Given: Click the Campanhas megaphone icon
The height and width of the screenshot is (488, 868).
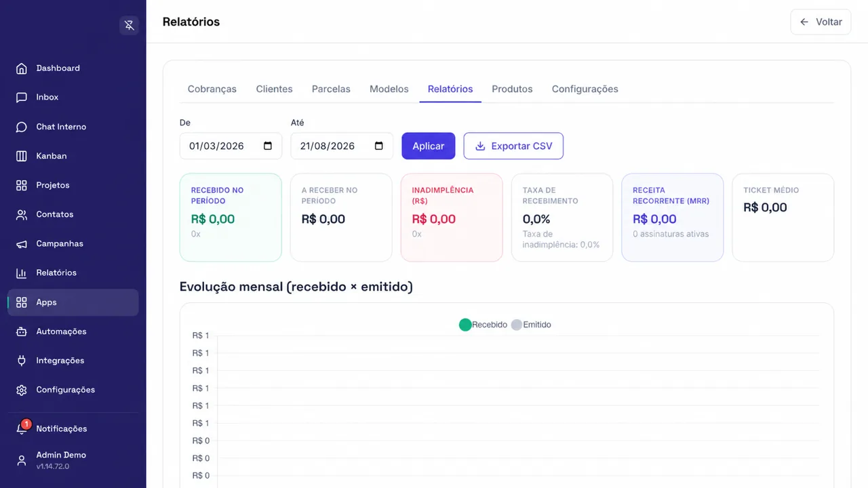Looking at the screenshot, I should (22, 243).
